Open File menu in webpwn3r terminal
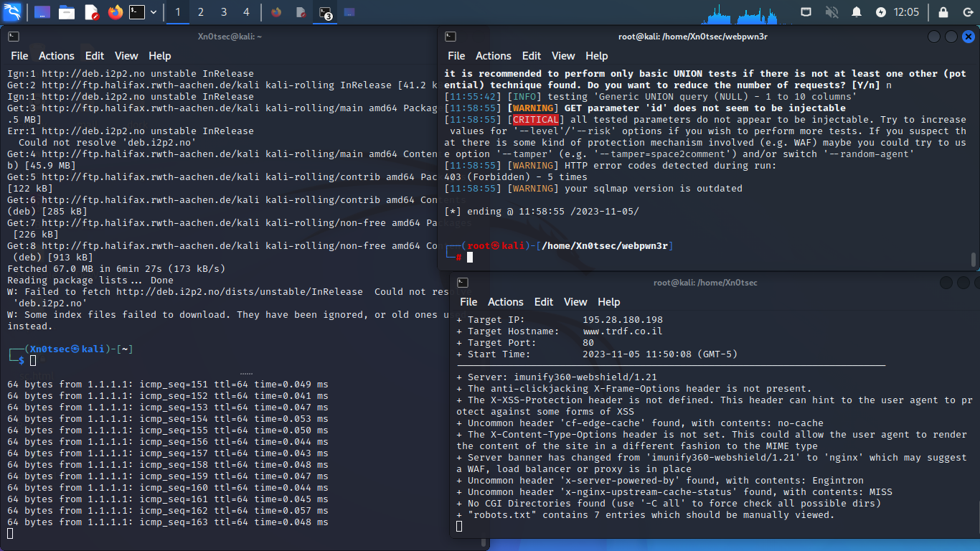The width and height of the screenshot is (980, 551). point(456,56)
